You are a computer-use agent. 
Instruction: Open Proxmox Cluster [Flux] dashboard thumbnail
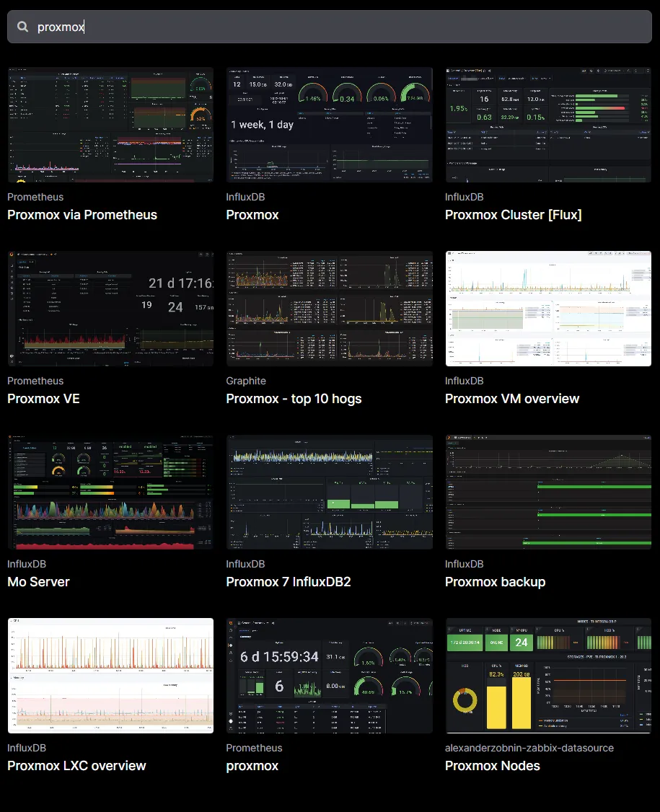click(x=548, y=124)
